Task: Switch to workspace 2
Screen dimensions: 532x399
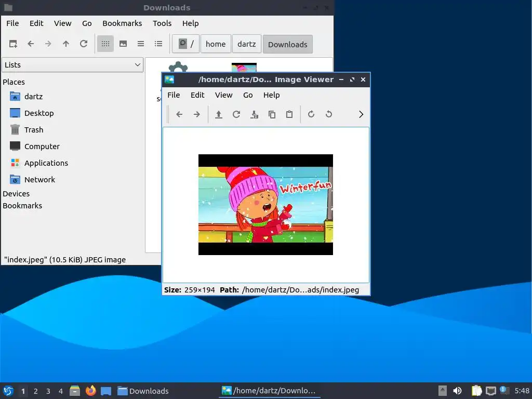Action: click(x=36, y=391)
